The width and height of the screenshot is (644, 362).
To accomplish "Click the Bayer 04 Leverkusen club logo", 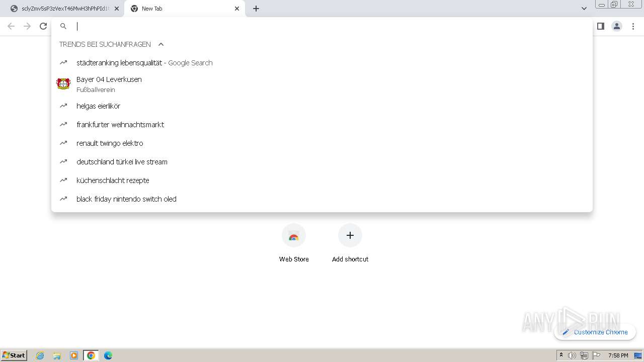I will coord(63,84).
